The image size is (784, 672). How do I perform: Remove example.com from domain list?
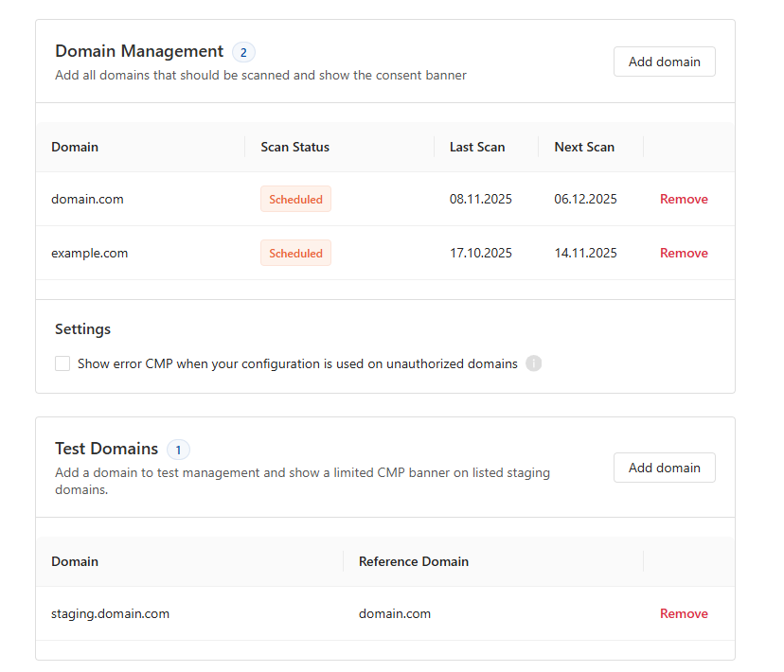click(x=684, y=253)
